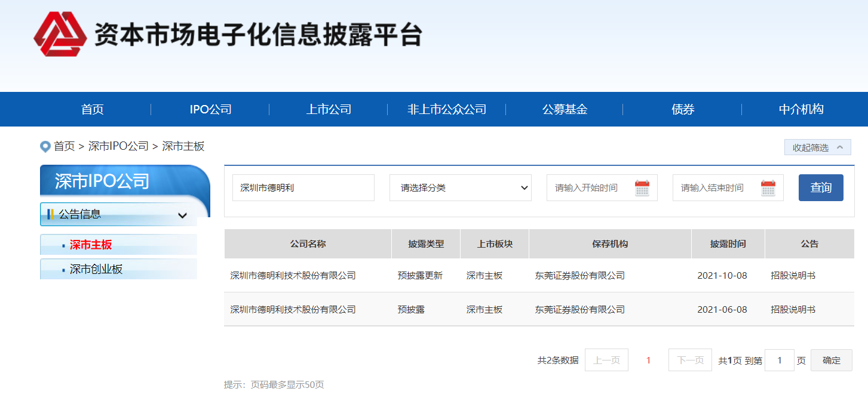
Task: Open 招股说明书 dated 2021-06-08
Action: tap(793, 310)
